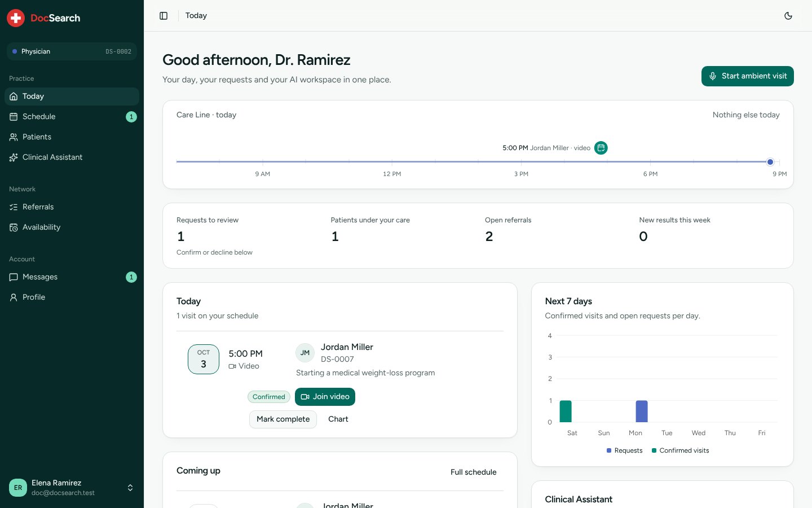
Task: Toggle Confirmed visits legend swatch
Action: coord(654,450)
